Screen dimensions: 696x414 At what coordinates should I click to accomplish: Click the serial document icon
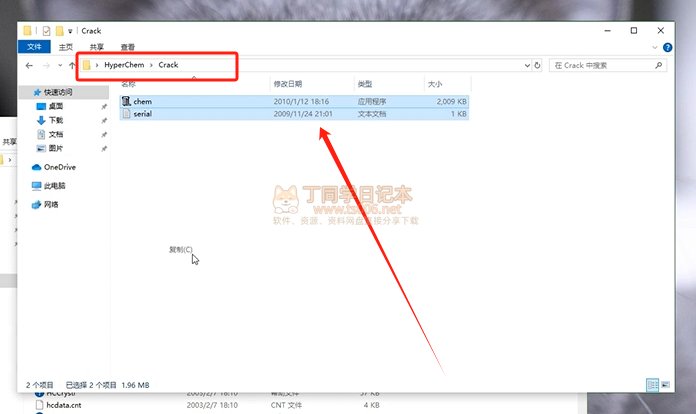(127, 114)
